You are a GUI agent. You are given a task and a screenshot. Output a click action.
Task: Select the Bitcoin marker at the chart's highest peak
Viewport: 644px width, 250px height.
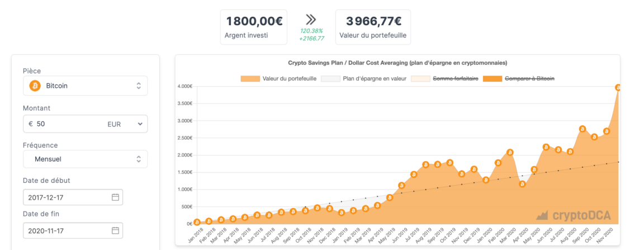618,88
